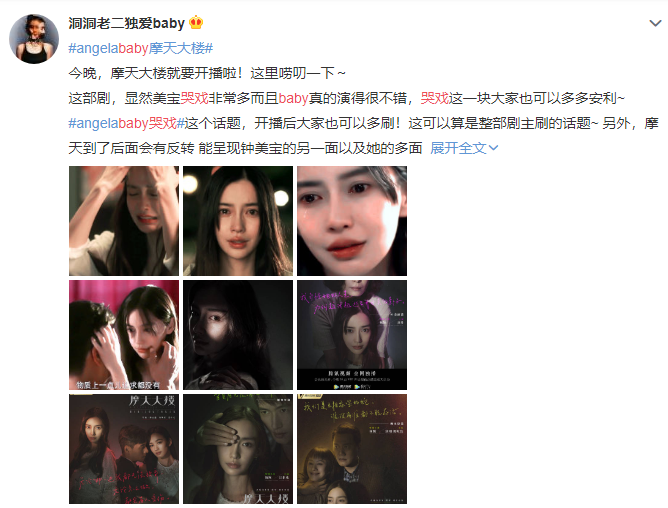Open third photo of tearful face close-up

point(352,221)
